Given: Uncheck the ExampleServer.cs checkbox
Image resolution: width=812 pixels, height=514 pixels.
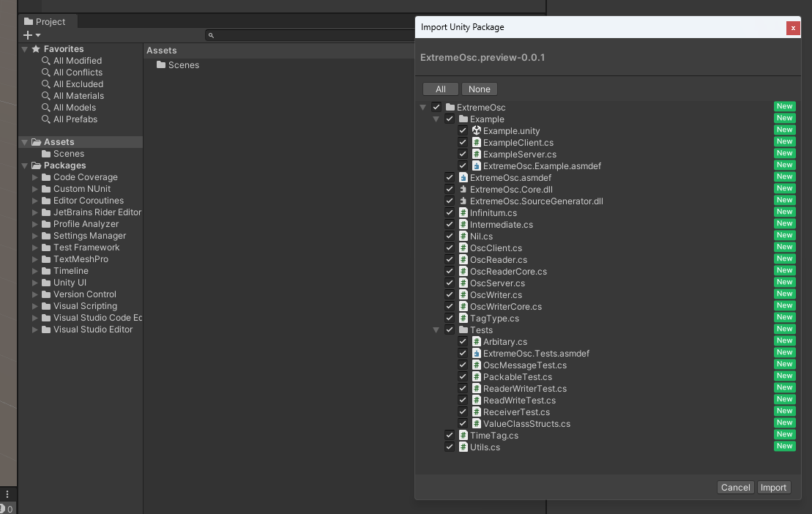Looking at the screenshot, I should [x=463, y=154].
